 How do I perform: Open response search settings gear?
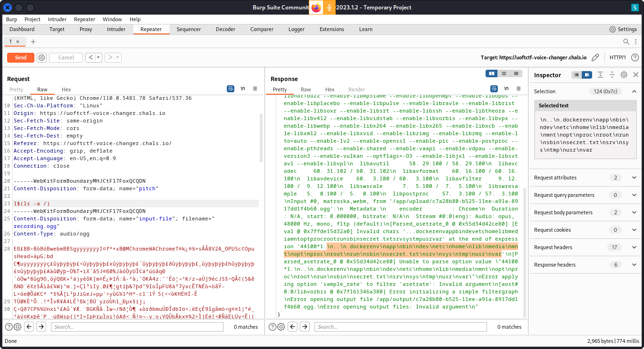(x=281, y=327)
